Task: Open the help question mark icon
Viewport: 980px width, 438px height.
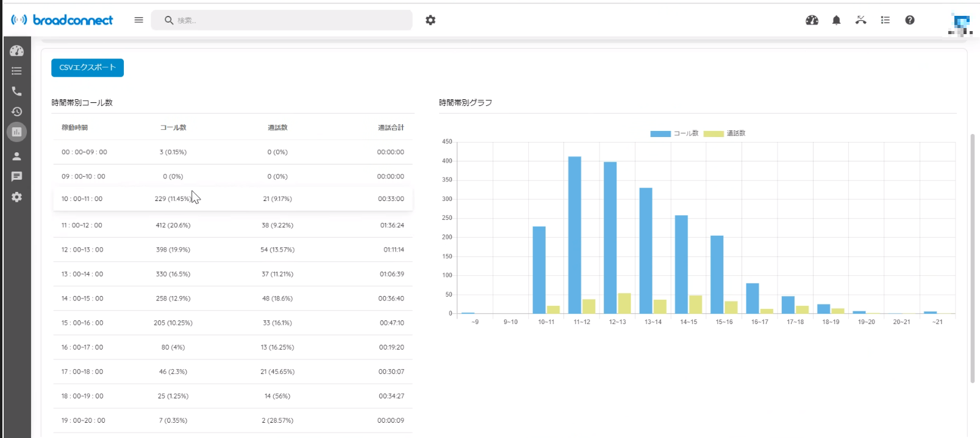Action: (909, 20)
